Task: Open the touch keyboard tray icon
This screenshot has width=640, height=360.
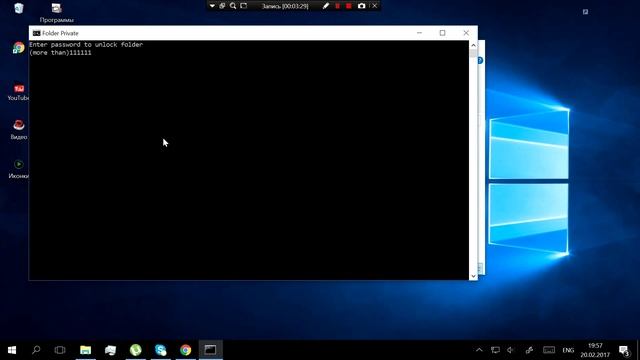Action: coord(549,350)
